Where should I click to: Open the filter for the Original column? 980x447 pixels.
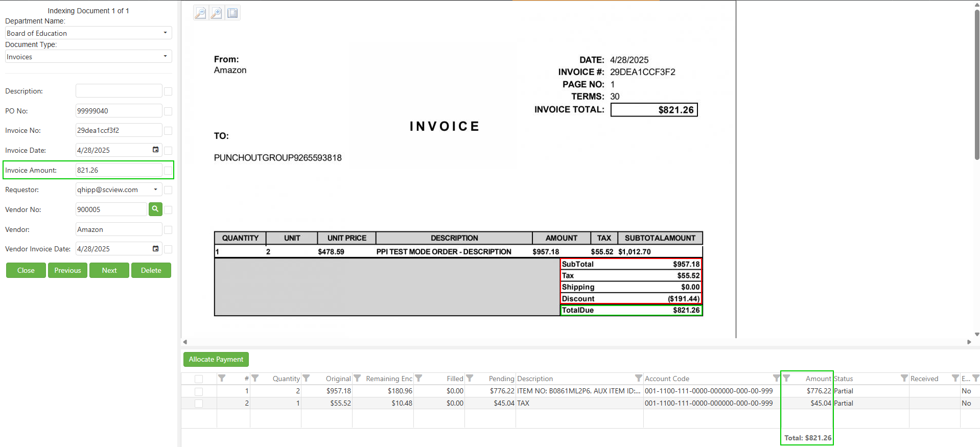(x=306, y=378)
